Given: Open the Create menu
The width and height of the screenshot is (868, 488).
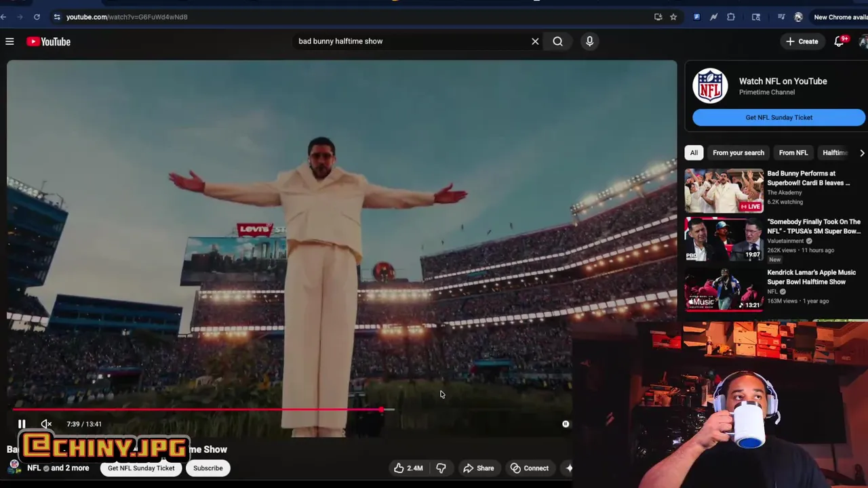Looking at the screenshot, I should click(802, 41).
